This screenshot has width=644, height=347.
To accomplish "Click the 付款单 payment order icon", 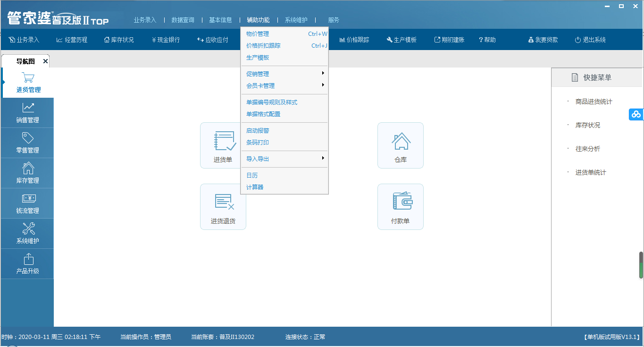I will pos(401,207).
